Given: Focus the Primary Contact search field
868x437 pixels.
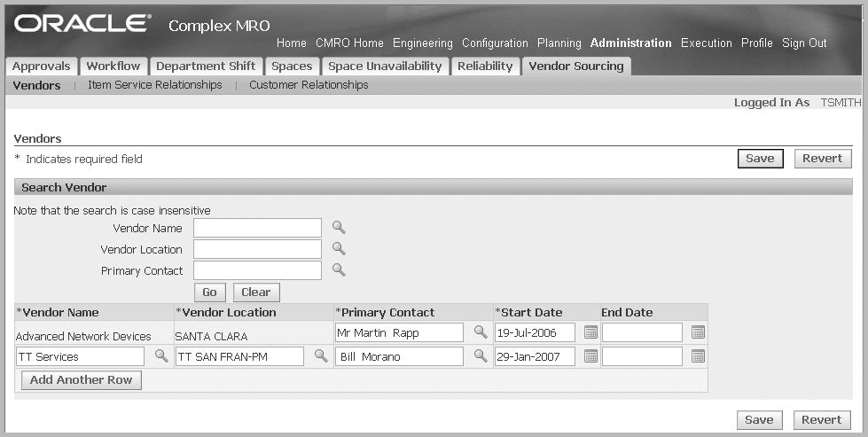Looking at the screenshot, I should (x=257, y=270).
